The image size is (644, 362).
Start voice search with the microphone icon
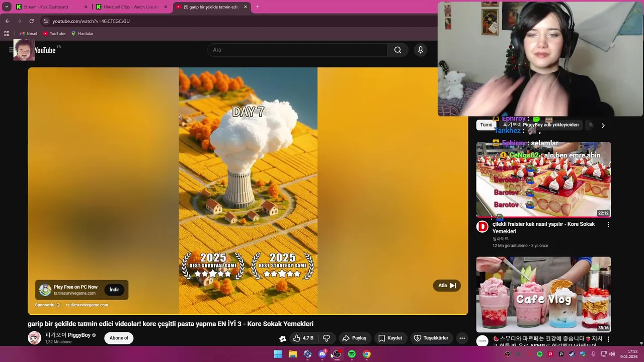[421, 50]
